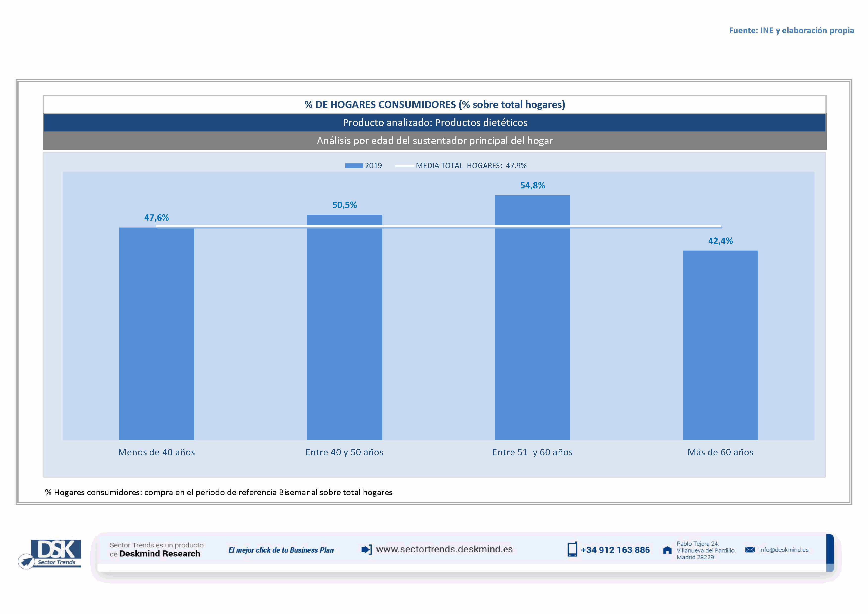This screenshot has height=614, width=868.
Task: Click the Deskmind Research text
Action: [x=160, y=554]
